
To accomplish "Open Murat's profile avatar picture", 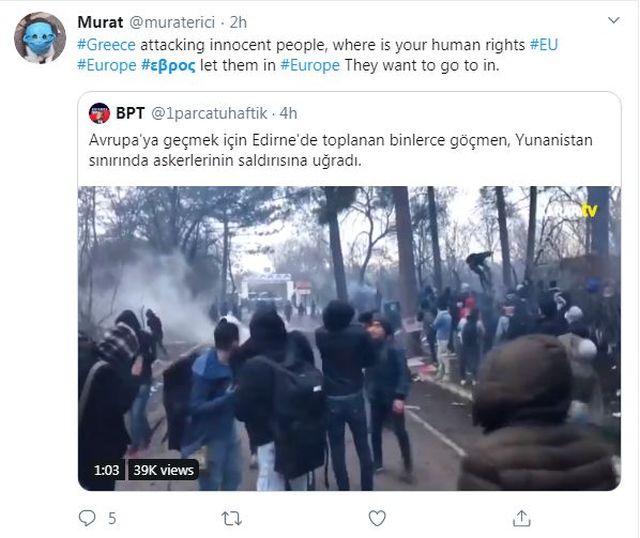I will pyautogui.click(x=40, y=38).
